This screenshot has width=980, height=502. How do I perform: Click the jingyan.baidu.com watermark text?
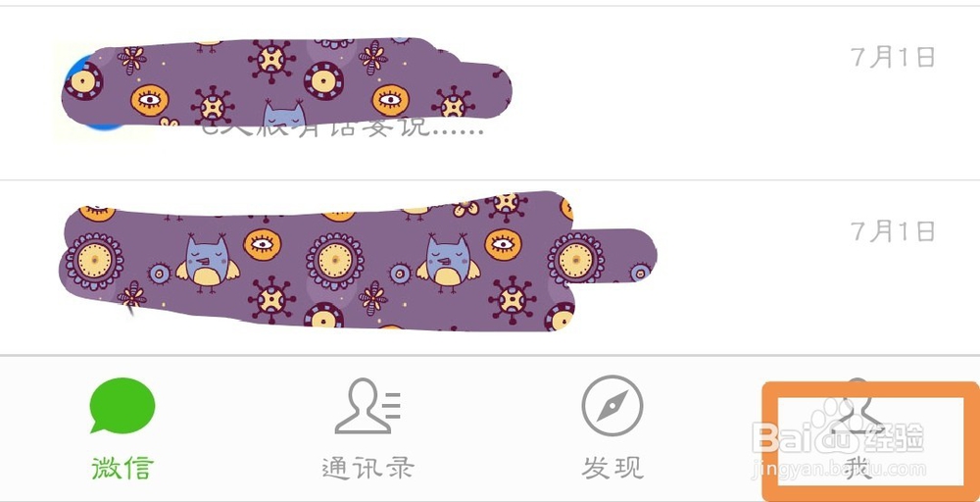coord(840,469)
